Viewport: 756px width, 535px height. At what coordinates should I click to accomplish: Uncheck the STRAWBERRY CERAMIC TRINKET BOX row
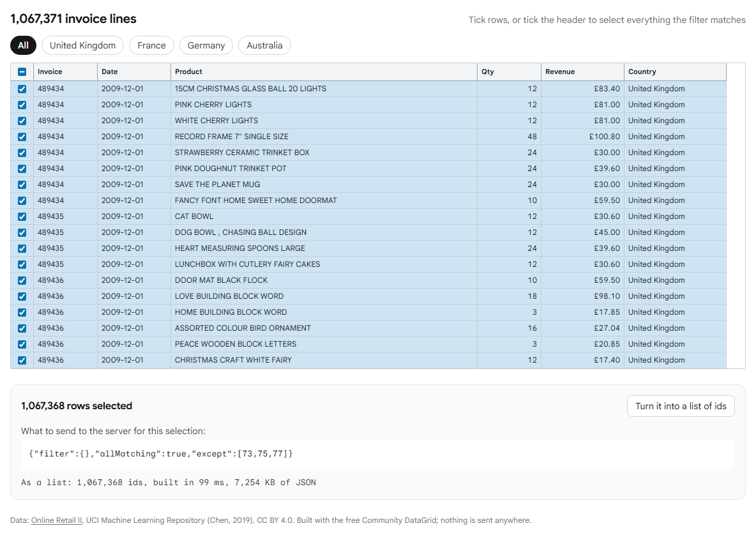[22, 153]
